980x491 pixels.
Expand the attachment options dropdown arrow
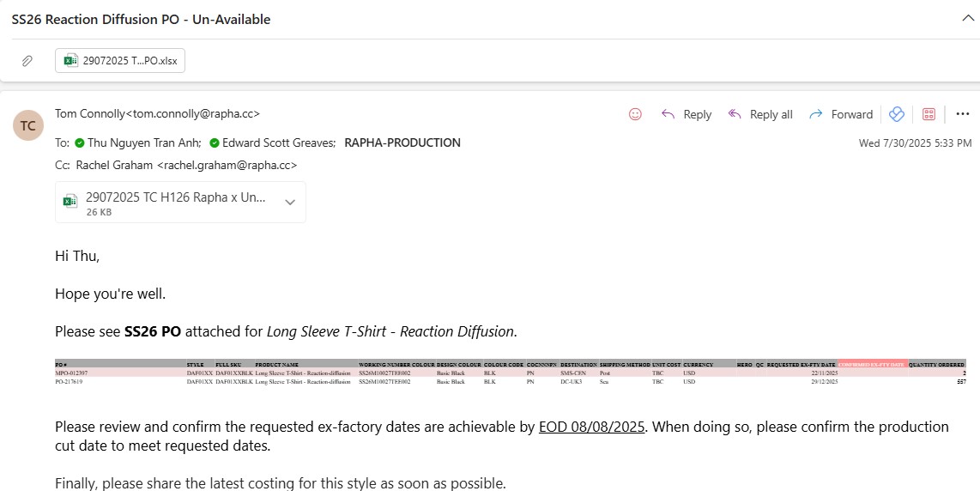point(290,203)
